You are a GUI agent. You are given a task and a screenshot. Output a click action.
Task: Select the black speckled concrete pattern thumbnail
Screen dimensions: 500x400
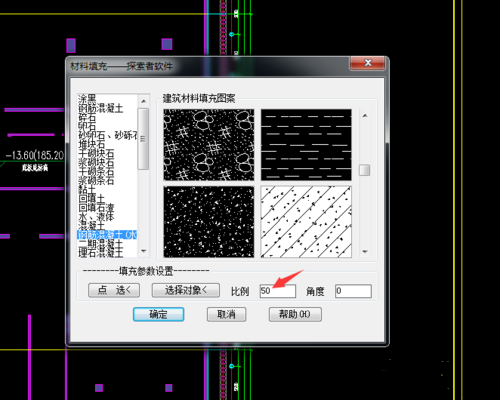pos(209,222)
